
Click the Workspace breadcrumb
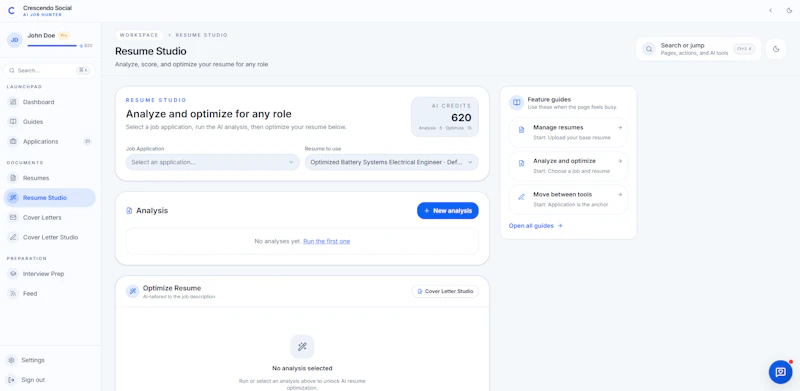pyautogui.click(x=139, y=35)
